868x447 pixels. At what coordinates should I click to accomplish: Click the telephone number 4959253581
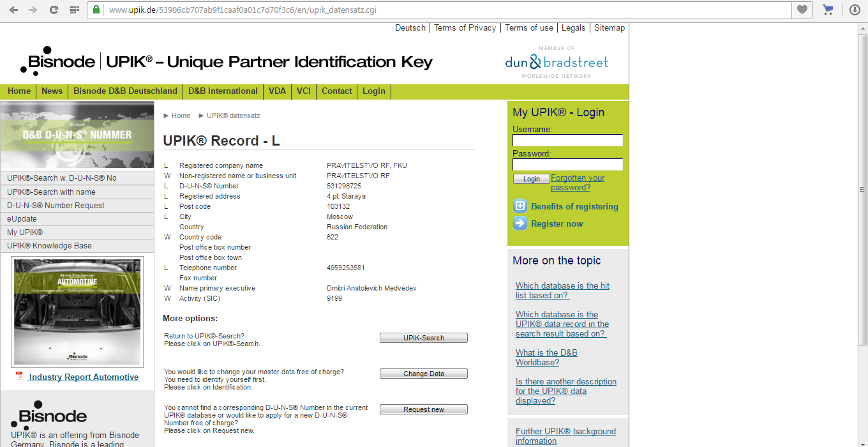346,268
